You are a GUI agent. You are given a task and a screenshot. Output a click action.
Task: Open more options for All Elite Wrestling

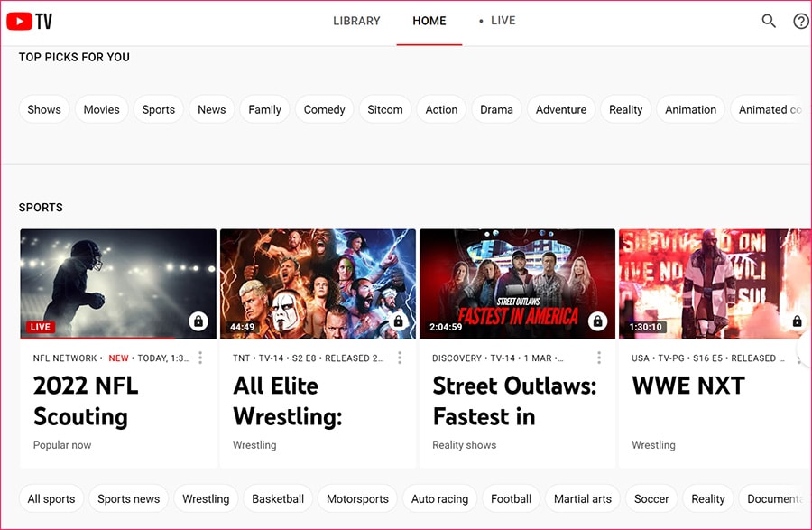click(x=400, y=358)
